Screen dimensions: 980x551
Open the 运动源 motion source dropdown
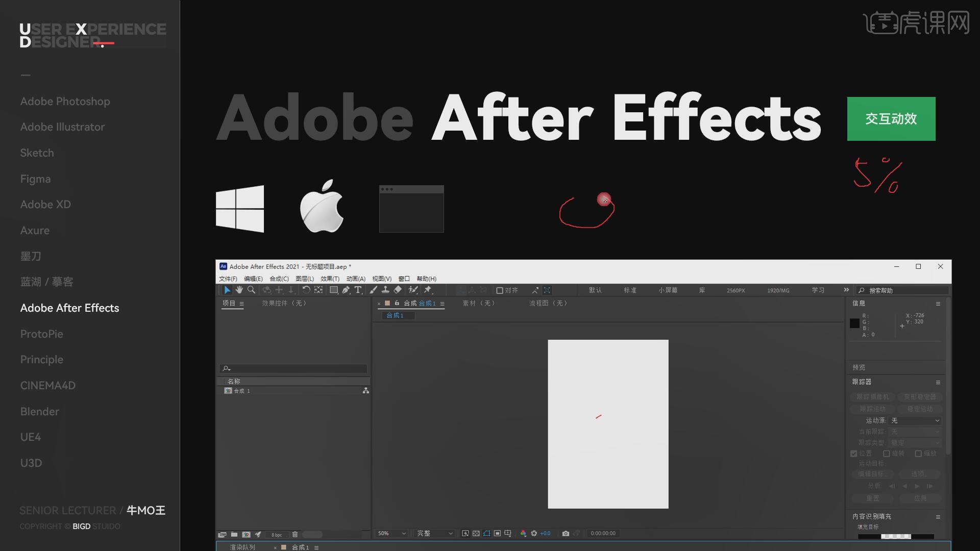[915, 420]
